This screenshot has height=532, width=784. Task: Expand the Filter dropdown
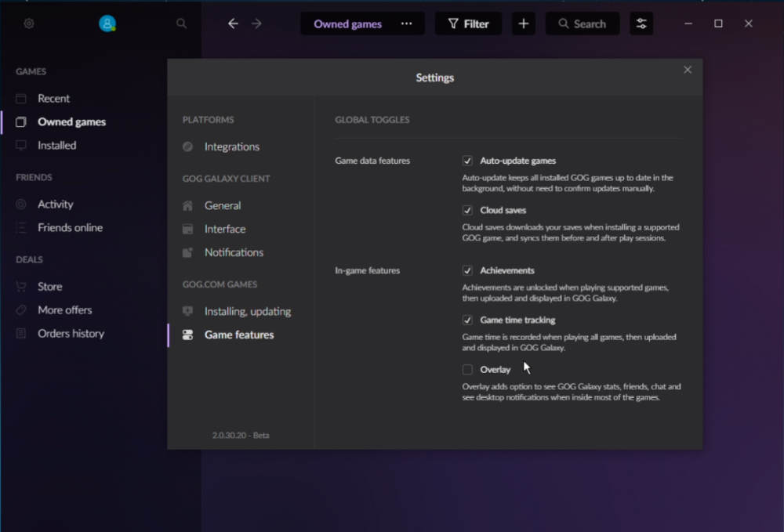[x=469, y=24]
